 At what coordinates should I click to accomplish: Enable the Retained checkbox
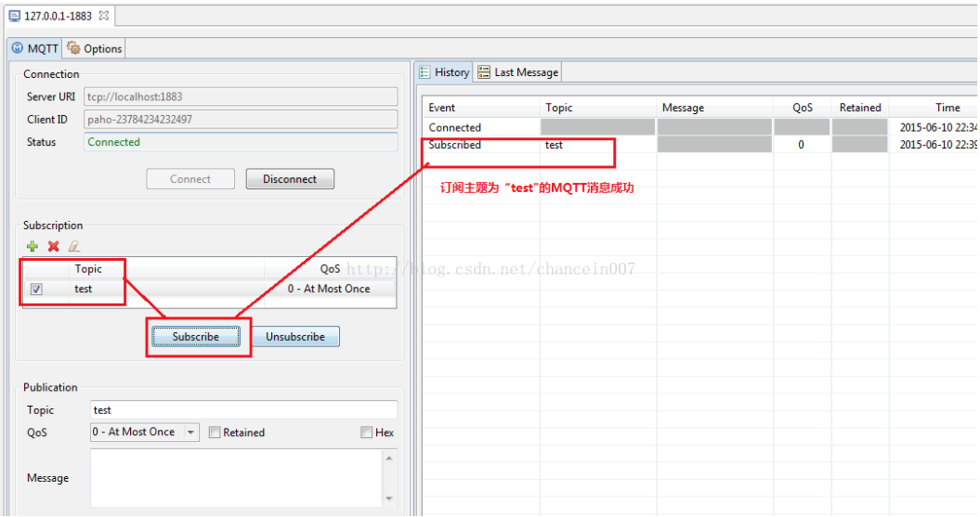(x=215, y=433)
